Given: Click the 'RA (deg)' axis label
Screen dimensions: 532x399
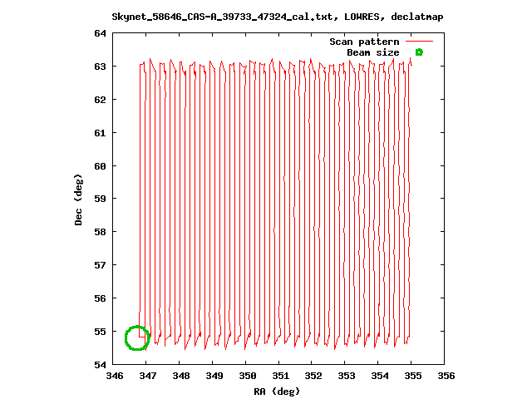Looking at the screenshot, I should pyautogui.click(x=277, y=392).
